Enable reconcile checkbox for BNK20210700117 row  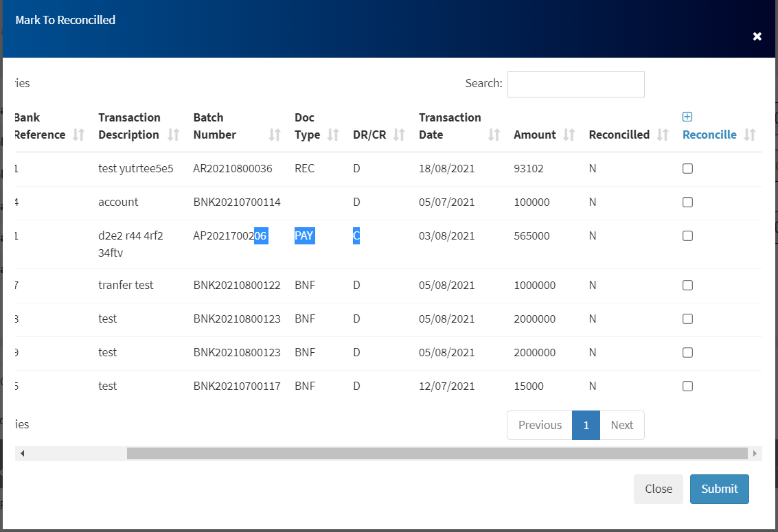(687, 386)
